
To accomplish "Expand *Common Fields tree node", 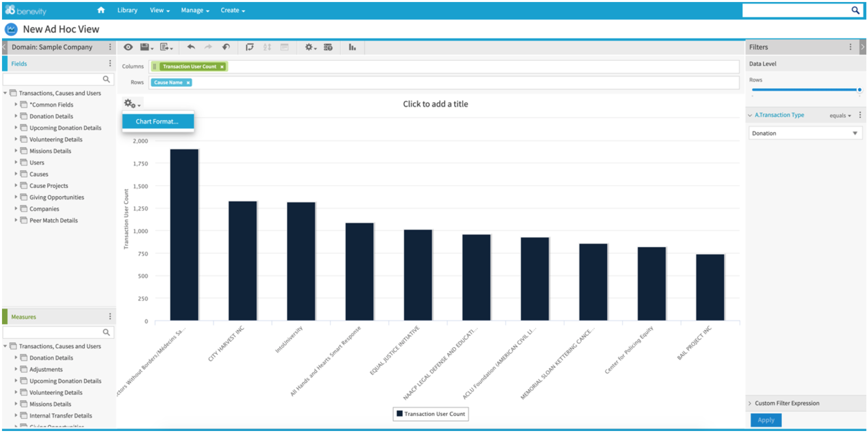I will tap(16, 105).
